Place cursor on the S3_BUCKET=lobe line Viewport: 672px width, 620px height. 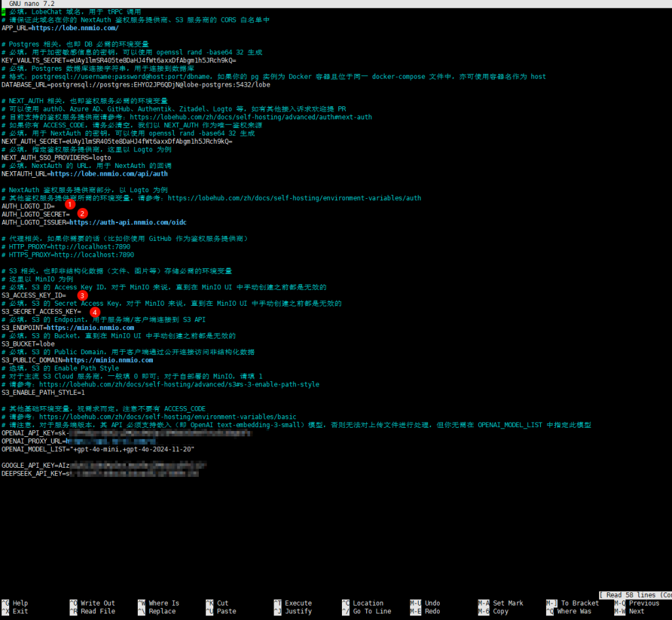pyautogui.click(x=28, y=344)
